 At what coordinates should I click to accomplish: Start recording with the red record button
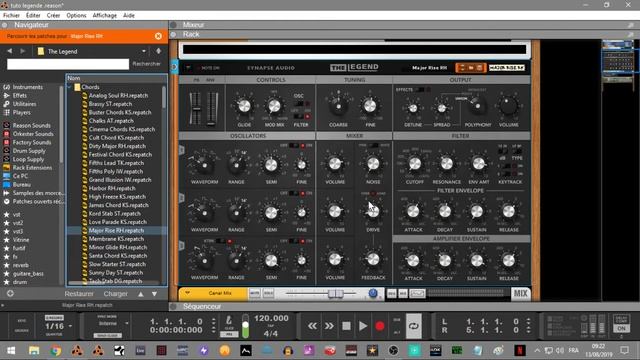[380, 326]
